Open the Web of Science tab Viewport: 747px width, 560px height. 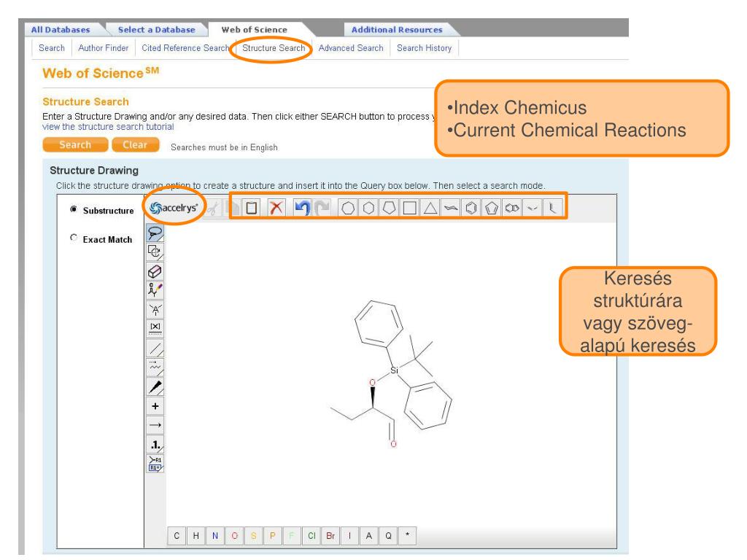coord(255,29)
